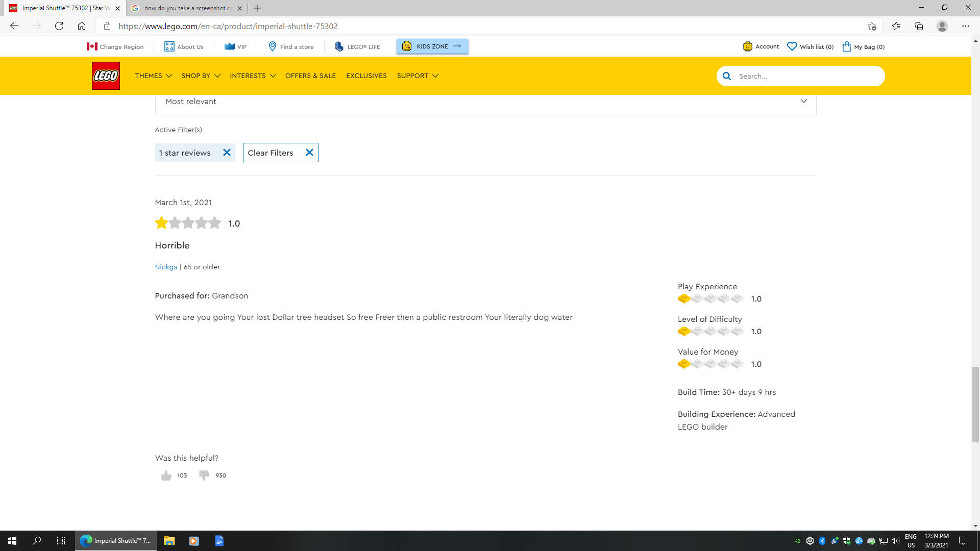Click the Clear Filters button
The height and width of the screenshot is (551, 980).
(x=280, y=153)
